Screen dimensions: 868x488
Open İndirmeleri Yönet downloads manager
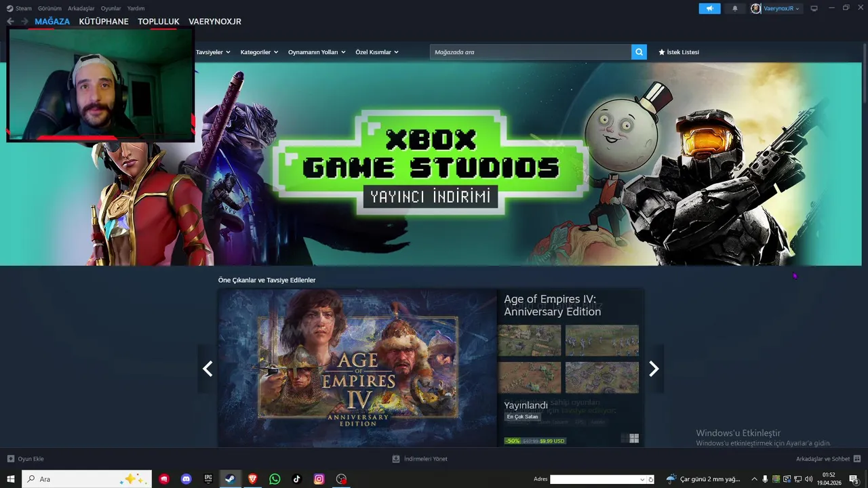(420, 459)
